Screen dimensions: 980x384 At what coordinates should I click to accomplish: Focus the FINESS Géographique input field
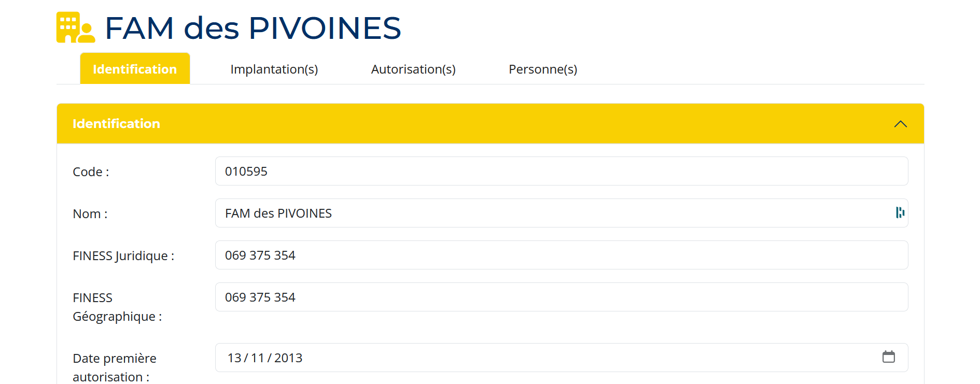click(561, 297)
